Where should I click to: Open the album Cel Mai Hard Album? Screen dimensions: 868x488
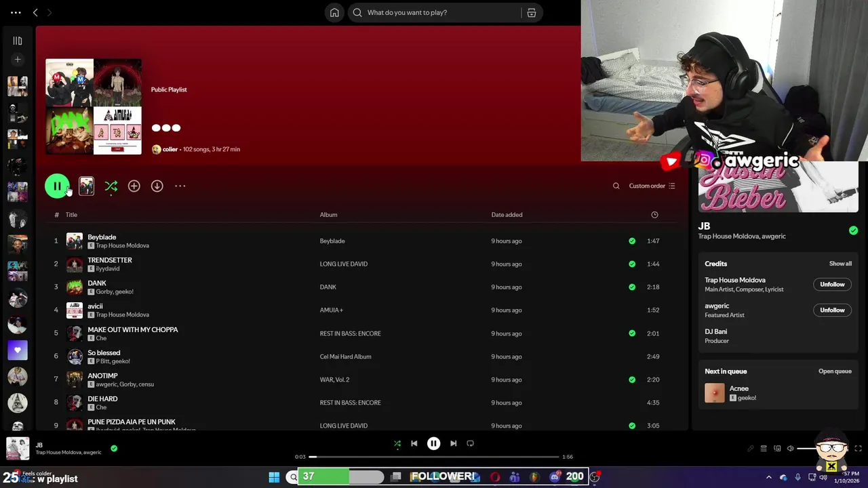click(x=345, y=357)
